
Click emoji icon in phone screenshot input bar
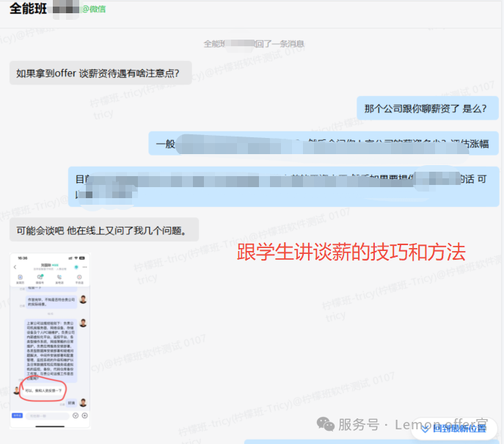pos(75,415)
